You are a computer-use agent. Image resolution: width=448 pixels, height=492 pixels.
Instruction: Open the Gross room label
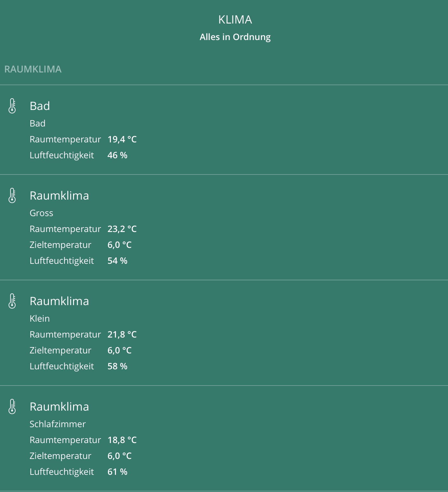tap(41, 213)
